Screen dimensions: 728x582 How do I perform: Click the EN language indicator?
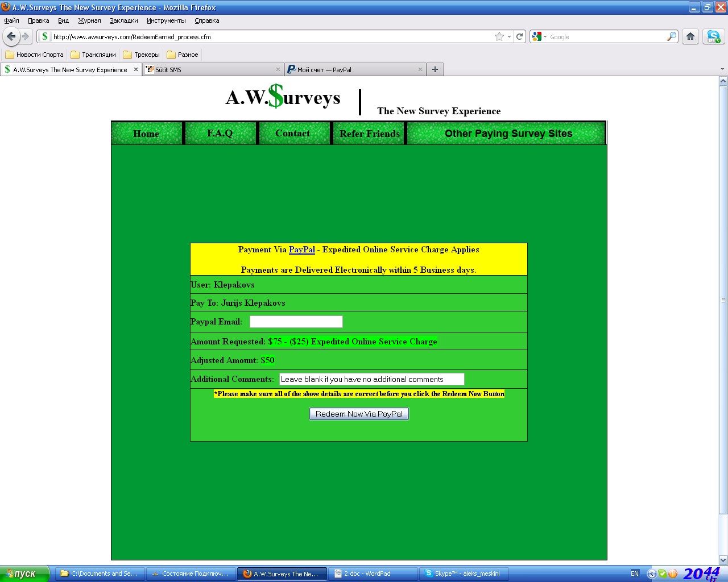click(x=635, y=573)
